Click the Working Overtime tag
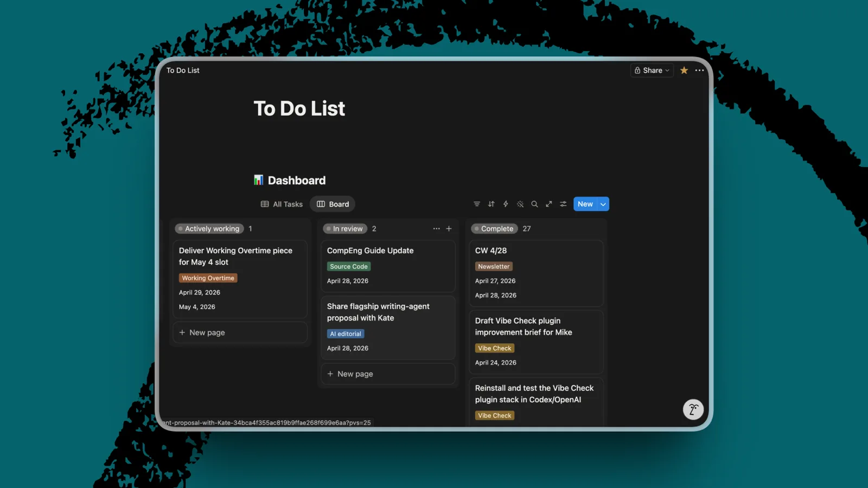This screenshot has width=868, height=488. click(208, 278)
